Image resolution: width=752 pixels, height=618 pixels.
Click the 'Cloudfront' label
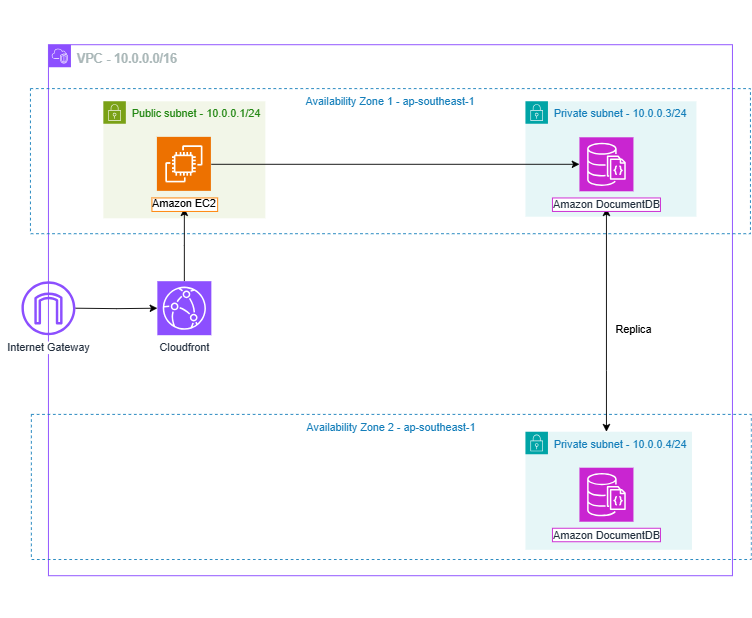coord(185,347)
